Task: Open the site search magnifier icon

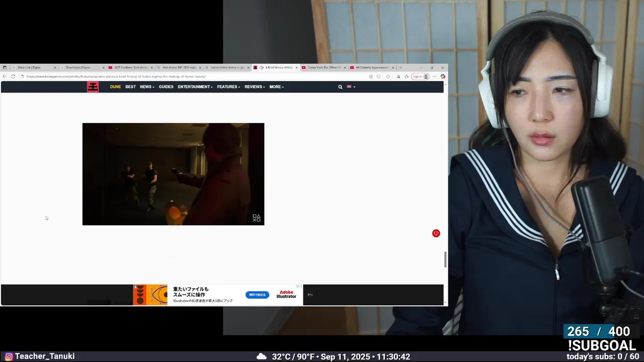Action: point(340,87)
